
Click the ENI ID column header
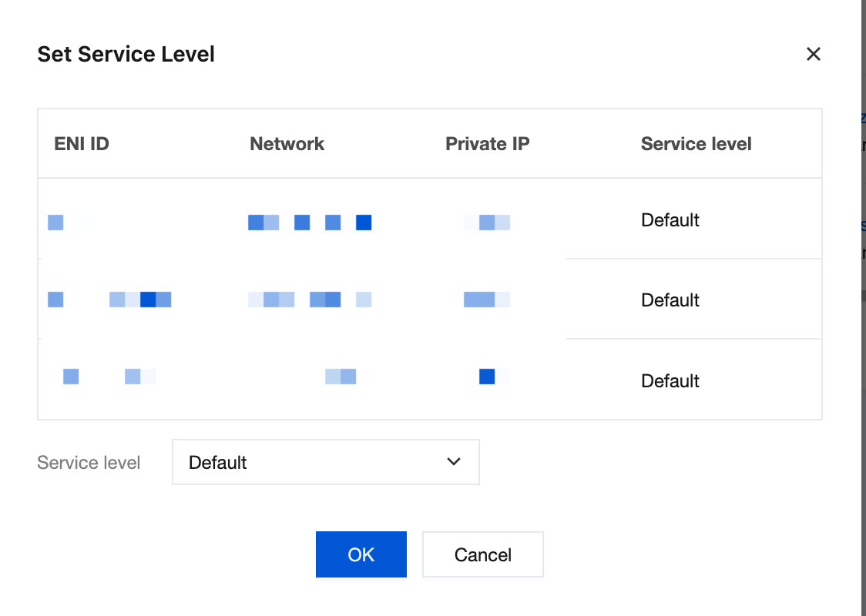(x=82, y=144)
